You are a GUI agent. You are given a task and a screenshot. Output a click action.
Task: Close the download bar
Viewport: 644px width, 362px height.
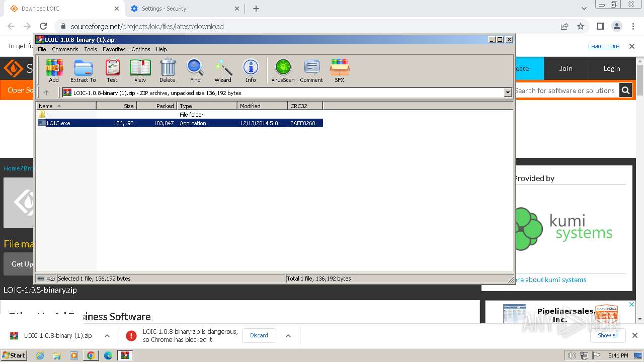634,335
